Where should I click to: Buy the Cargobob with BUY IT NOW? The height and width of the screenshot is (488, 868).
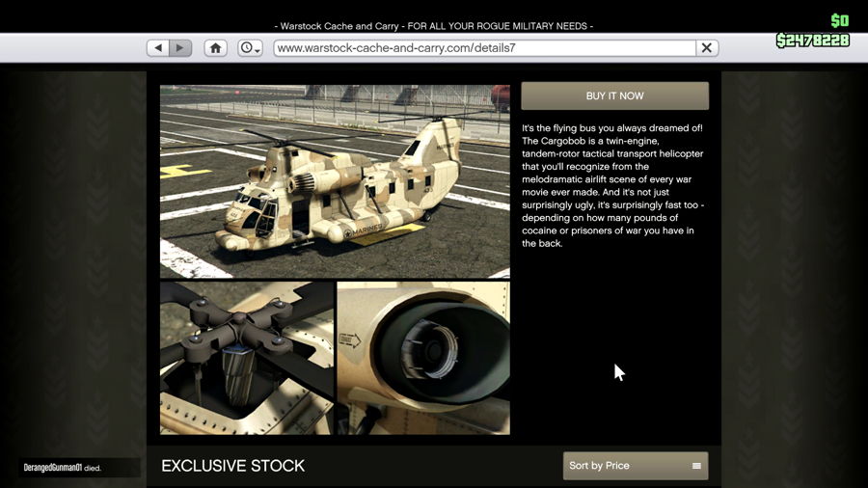point(614,95)
